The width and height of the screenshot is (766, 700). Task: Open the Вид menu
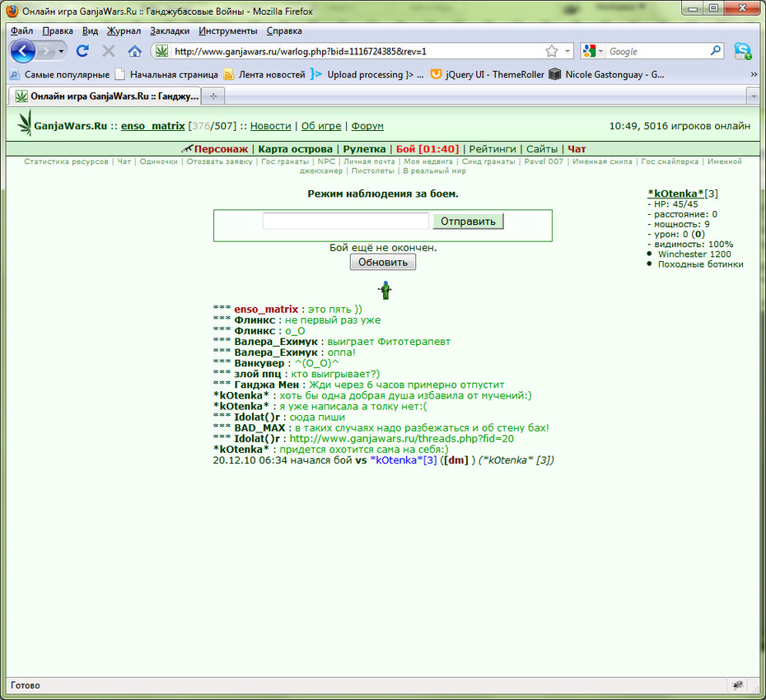(x=90, y=30)
